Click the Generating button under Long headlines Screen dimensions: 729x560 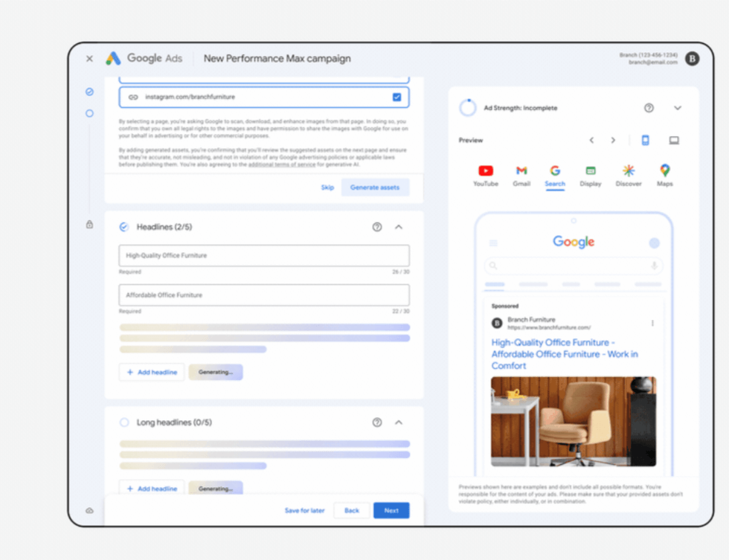click(x=215, y=489)
